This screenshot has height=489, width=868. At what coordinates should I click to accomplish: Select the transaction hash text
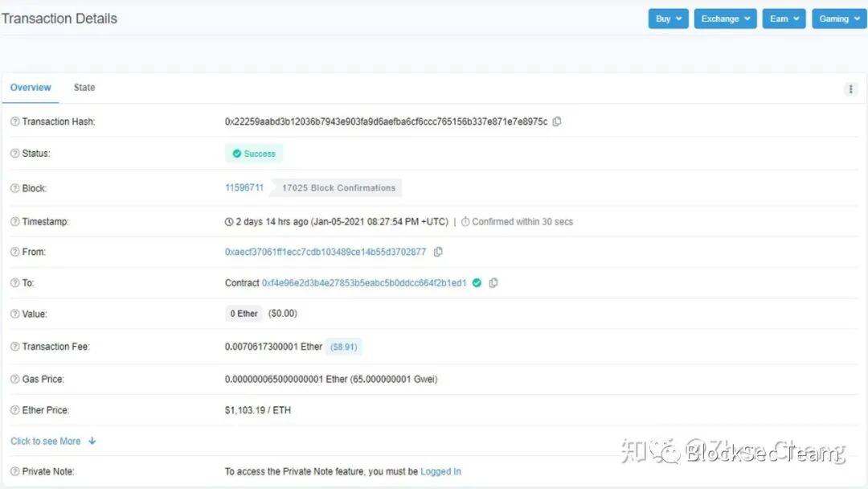(386, 121)
